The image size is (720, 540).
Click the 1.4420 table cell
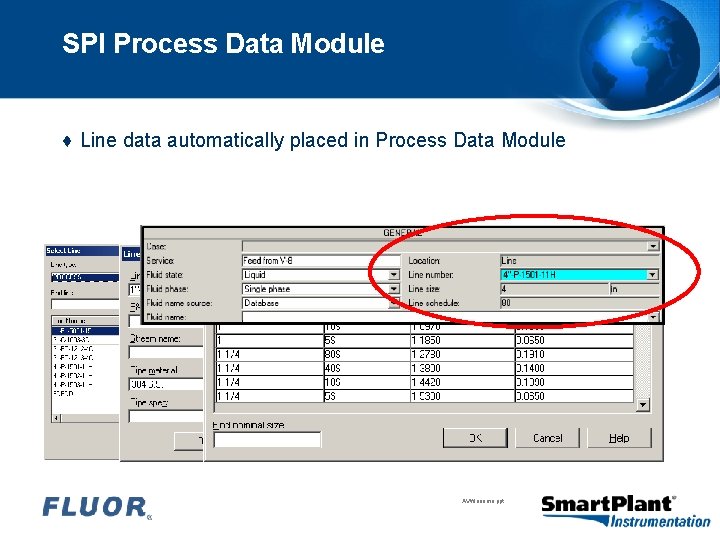[462, 382]
